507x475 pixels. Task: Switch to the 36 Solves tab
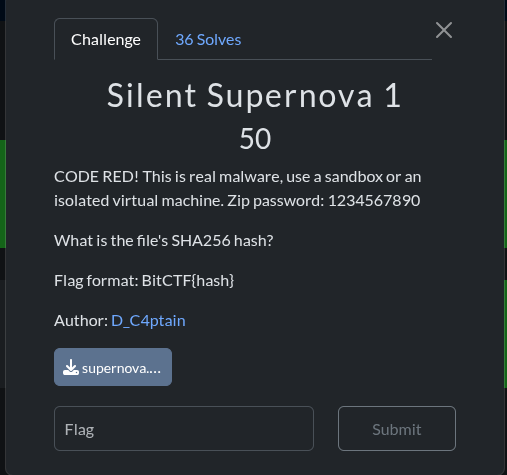click(x=208, y=40)
